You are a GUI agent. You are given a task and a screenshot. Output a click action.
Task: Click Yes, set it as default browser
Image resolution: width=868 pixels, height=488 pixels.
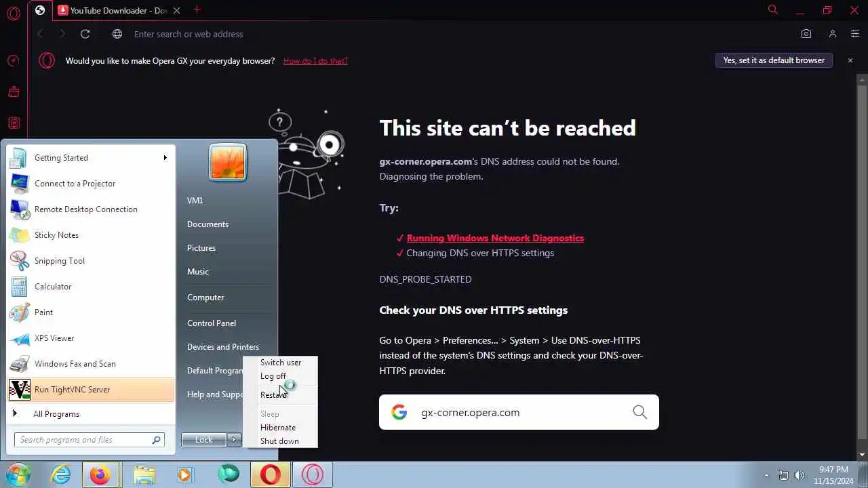(774, 60)
